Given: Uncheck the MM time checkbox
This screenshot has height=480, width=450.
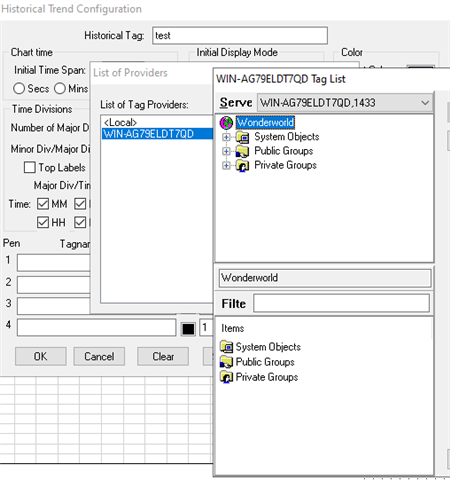Looking at the screenshot, I should 43,204.
